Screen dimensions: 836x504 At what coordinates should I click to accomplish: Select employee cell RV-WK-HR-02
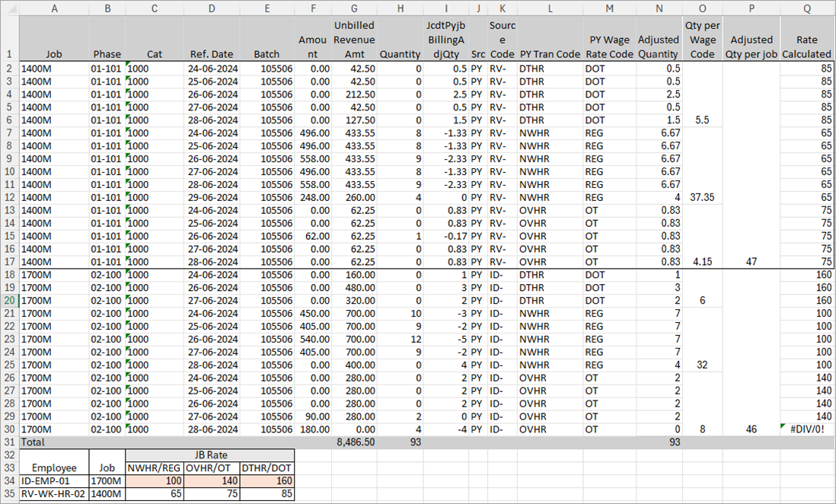click(54, 494)
